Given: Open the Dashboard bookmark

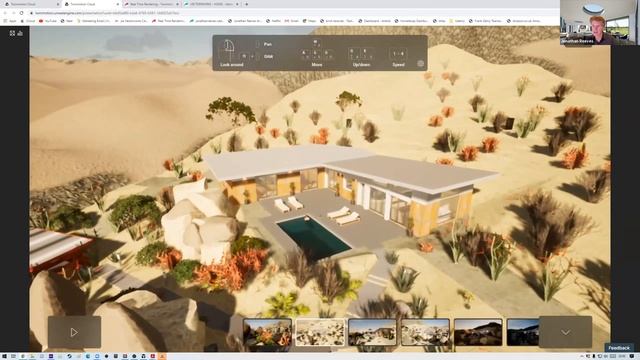Looking at the screenshot, I should pos(375,21).
